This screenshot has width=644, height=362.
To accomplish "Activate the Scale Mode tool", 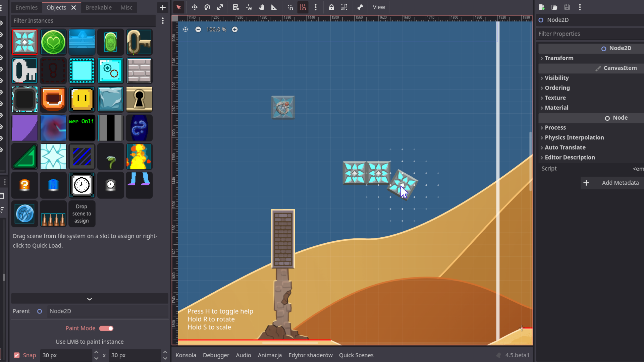I will (220, 7).
